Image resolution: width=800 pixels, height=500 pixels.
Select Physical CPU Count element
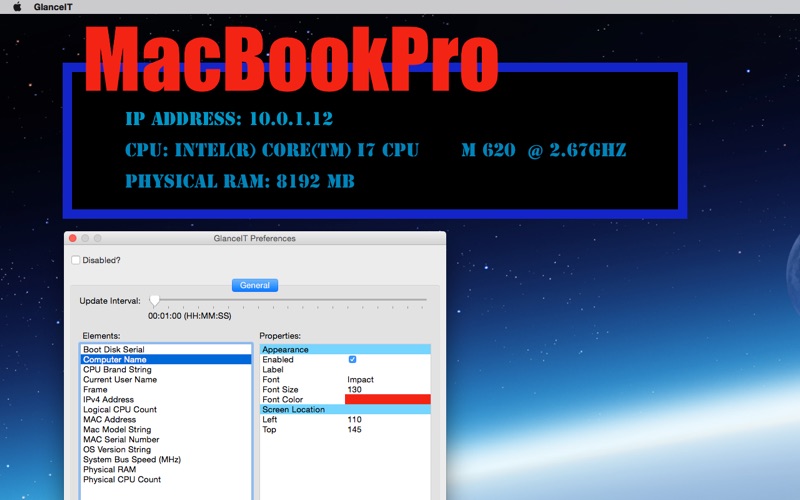pyautogui.click(x=166, y=480)
